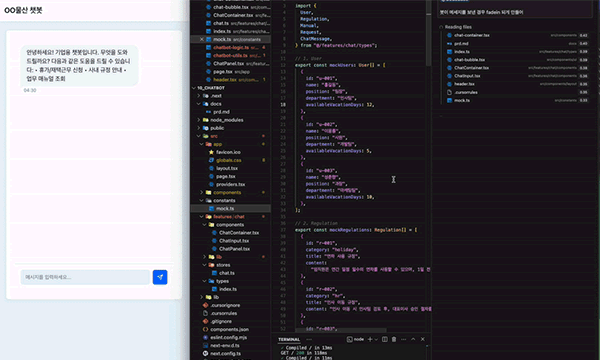The width and height of the screenshot is (600, 360).
Task: Open next.config.ts file
Action: [x=225, y=353]
